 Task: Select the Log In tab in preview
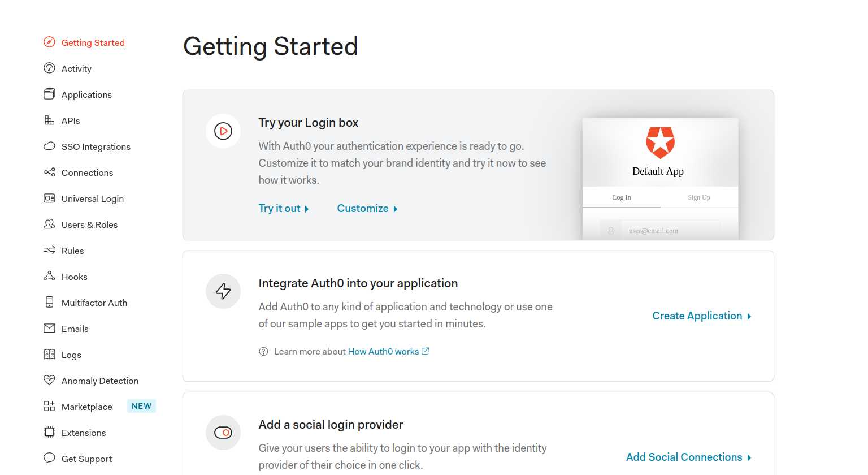622,197
